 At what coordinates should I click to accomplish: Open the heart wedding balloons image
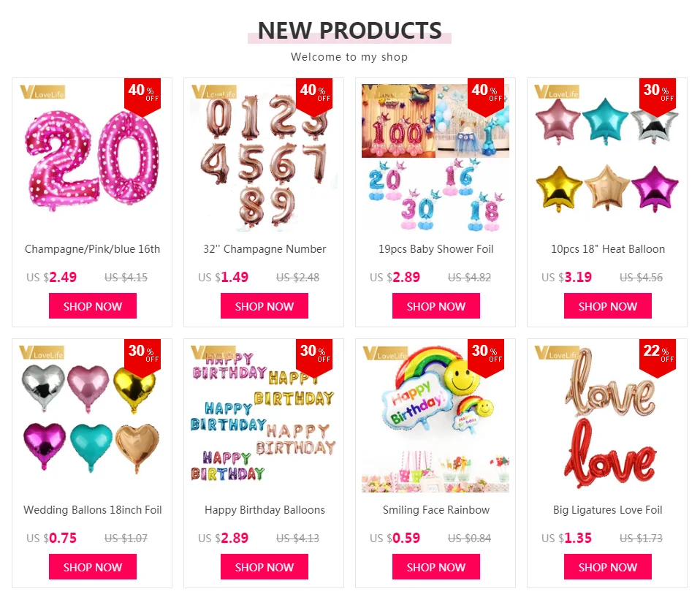pos(92,419)
